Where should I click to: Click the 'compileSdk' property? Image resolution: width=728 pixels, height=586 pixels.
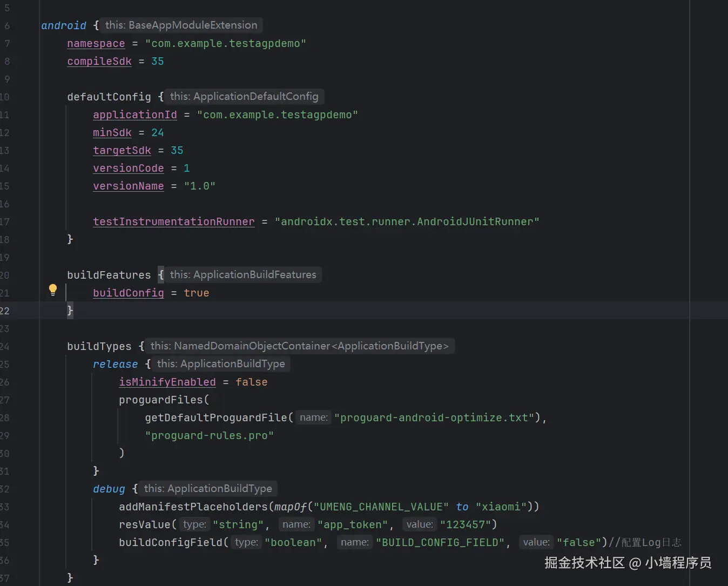(99, 61)
